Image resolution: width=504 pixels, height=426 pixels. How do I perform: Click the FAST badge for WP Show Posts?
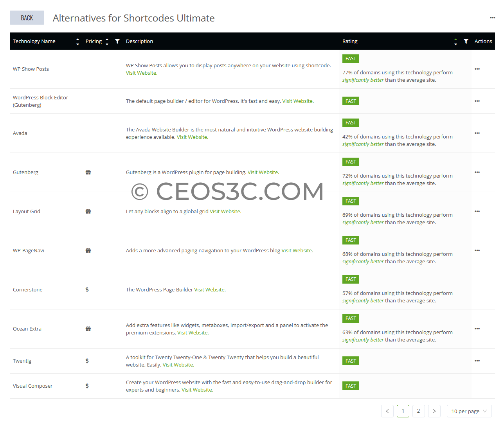coord(351,59)
